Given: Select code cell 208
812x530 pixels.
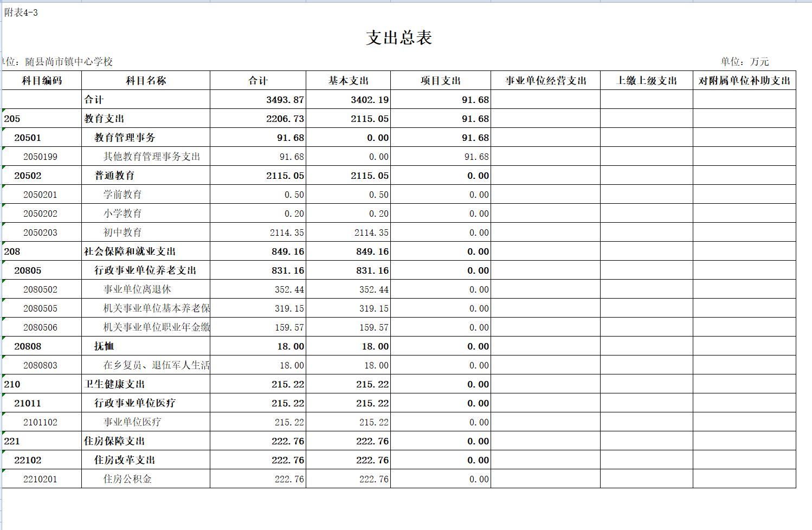Looking at the screenshot, I should 42,251.
